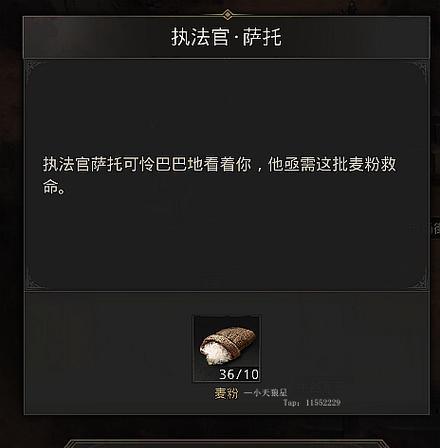Click the top-right corner ornament of dialogue box
This screenshot has height=448, width=440.
click(419, 69)
